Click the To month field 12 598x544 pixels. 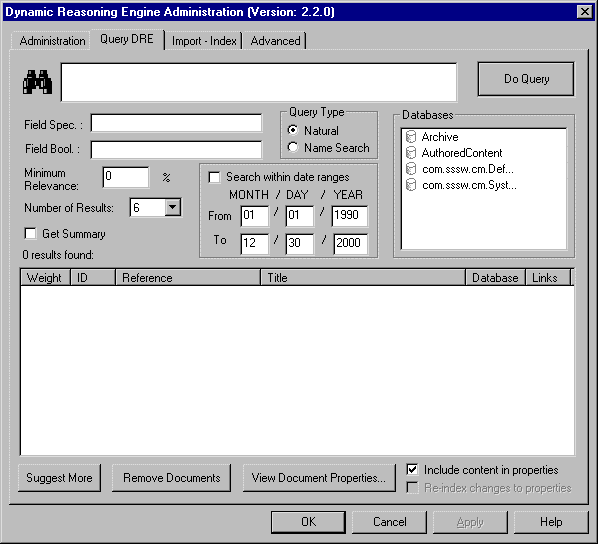(255, 244)
